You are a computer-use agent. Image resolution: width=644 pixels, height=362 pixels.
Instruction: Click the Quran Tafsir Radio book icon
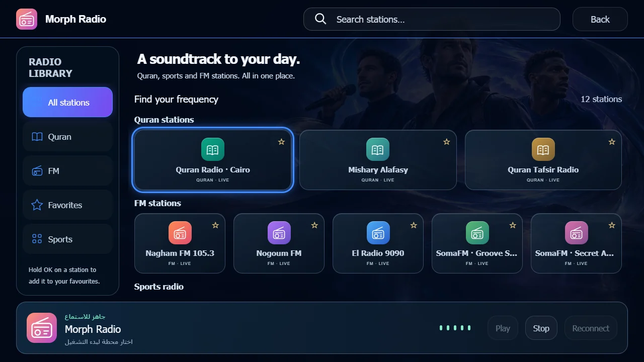(543, 149)
